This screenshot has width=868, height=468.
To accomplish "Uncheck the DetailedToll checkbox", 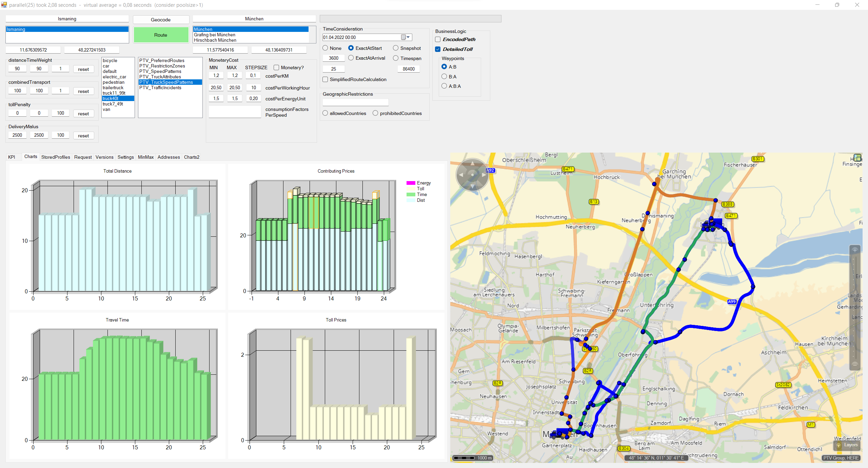I will 438,49.
